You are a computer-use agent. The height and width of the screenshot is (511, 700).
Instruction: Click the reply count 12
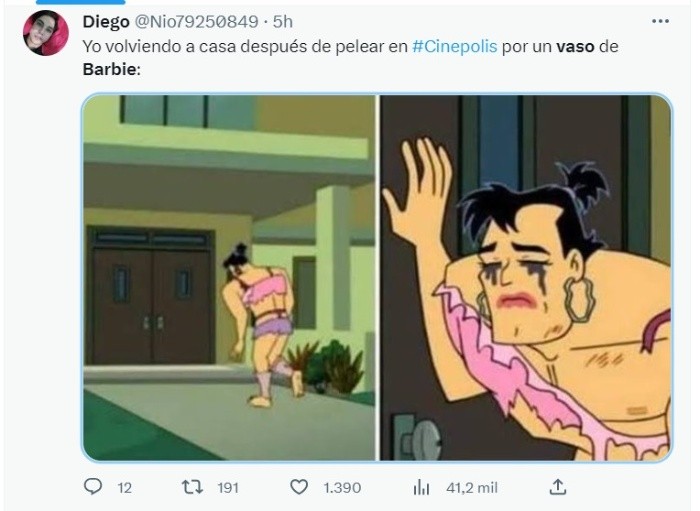coord(125,488)
